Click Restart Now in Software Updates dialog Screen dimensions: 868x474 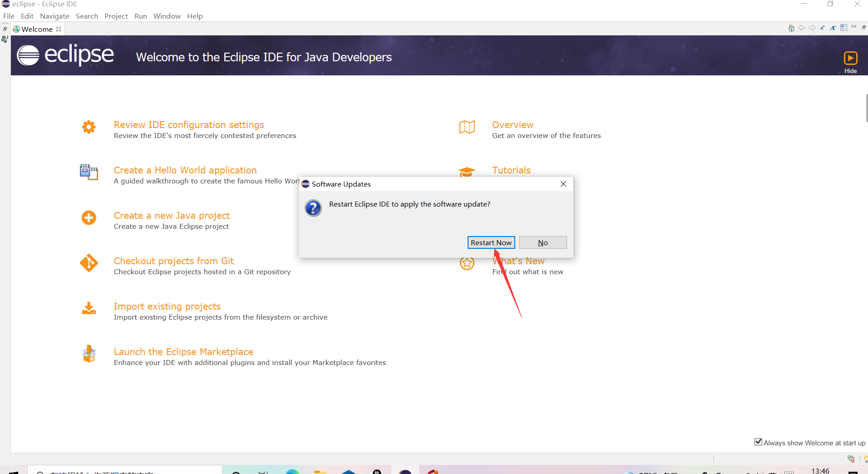click(x=491, y=242)
